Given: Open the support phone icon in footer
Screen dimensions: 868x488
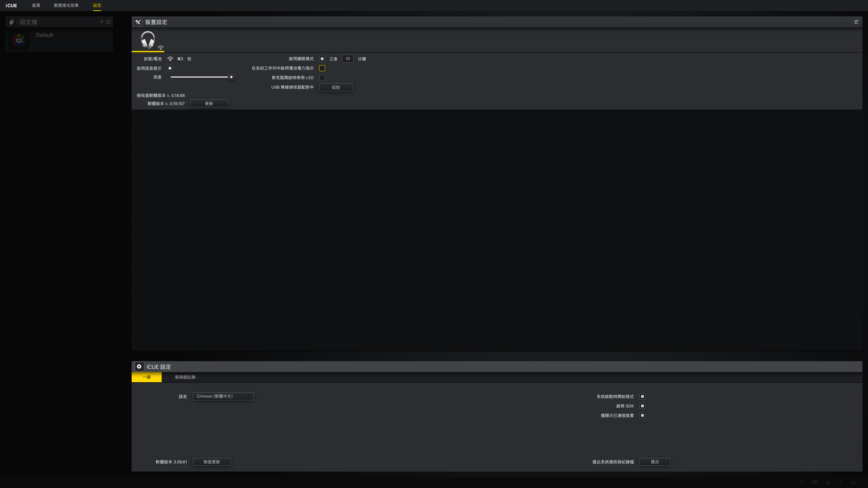Looking at the screenshot, I should [802, 483].
